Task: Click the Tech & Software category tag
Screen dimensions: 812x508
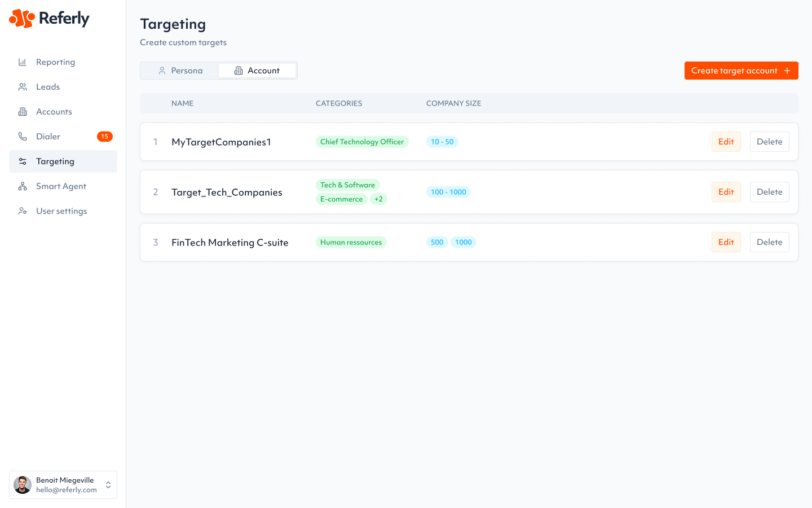Action: (347, 185)
